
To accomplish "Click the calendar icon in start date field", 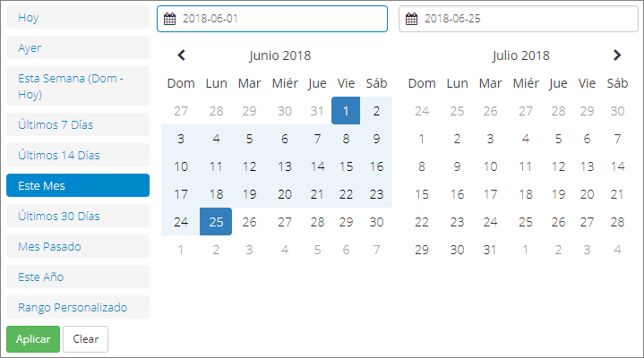I will (x=169, y=19).
